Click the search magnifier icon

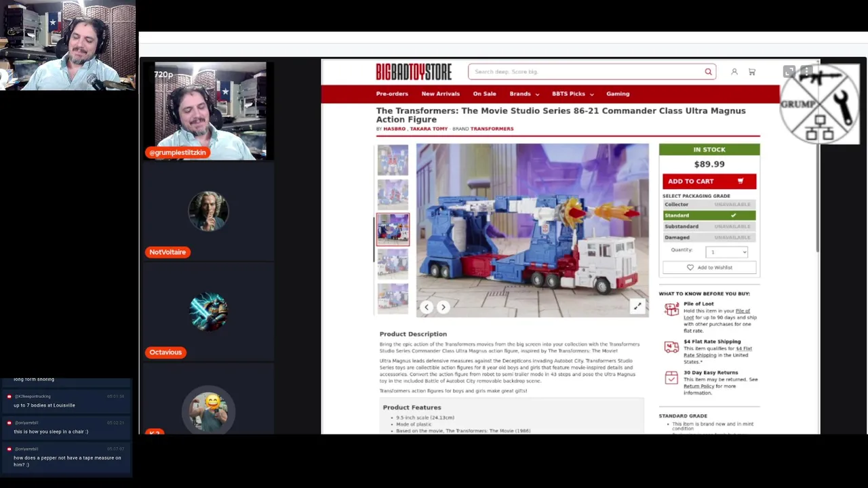708,72
